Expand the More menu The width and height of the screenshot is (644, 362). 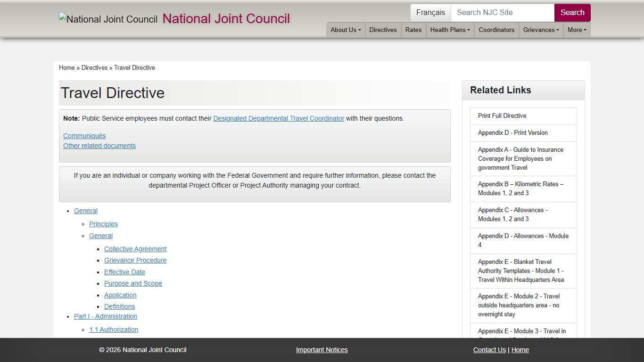coord(577,30)
